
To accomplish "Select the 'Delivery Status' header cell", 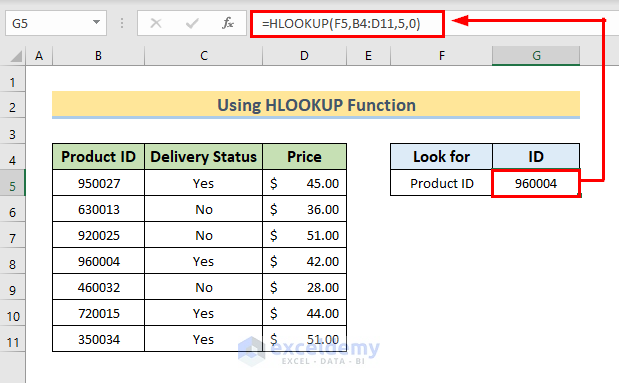I will click(x=204, y=157).
